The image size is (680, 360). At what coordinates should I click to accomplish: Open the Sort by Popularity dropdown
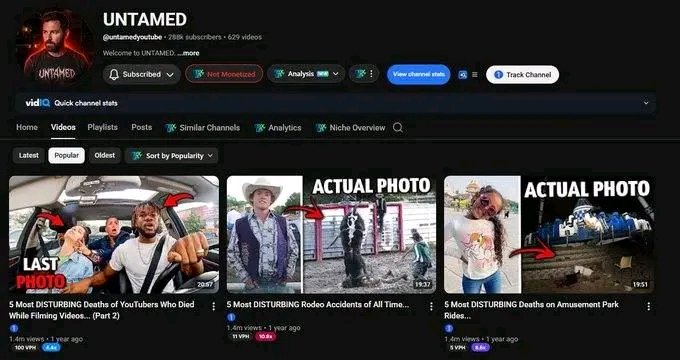(x=171, y=156)
